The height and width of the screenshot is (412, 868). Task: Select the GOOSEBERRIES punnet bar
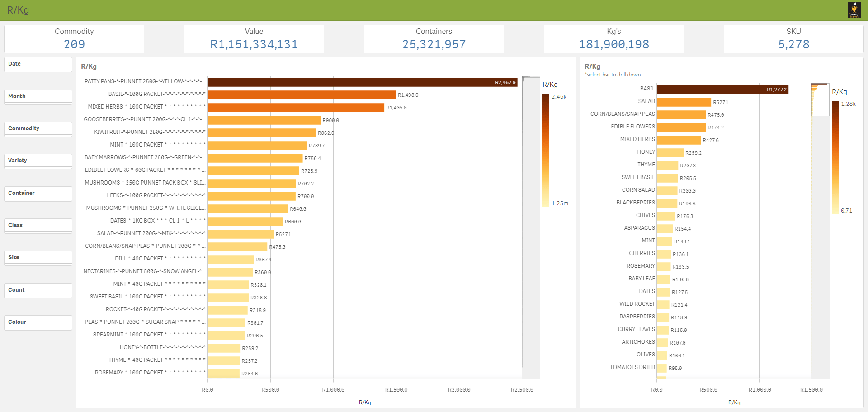264,120
